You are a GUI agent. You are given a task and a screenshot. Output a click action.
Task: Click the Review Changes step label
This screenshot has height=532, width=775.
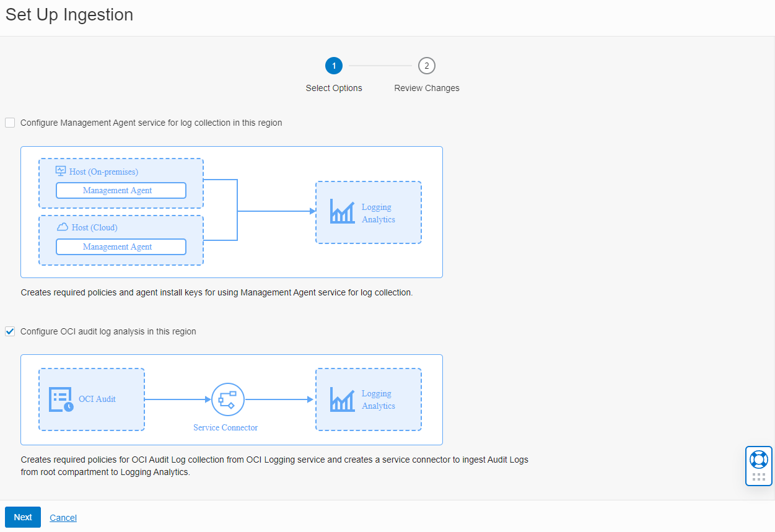427,88
